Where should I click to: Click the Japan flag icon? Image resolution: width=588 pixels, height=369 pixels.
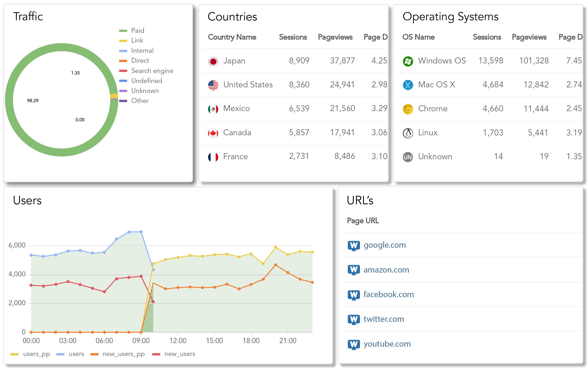click(213, 61)
